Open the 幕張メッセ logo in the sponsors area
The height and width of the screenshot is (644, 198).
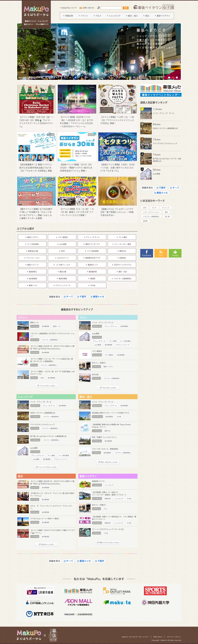(x=78, y=591)
